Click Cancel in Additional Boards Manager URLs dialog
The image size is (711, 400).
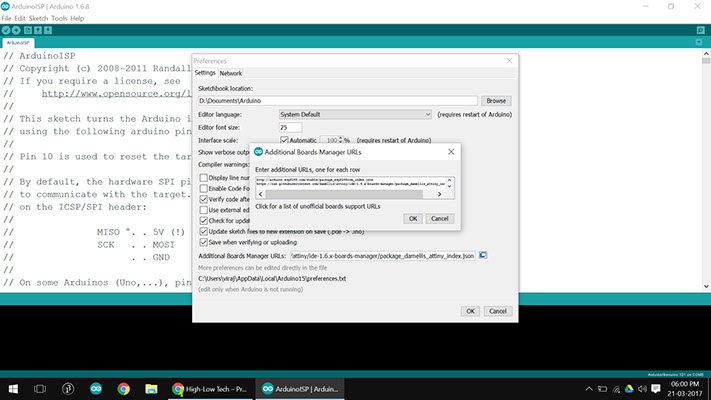[439, 219]
